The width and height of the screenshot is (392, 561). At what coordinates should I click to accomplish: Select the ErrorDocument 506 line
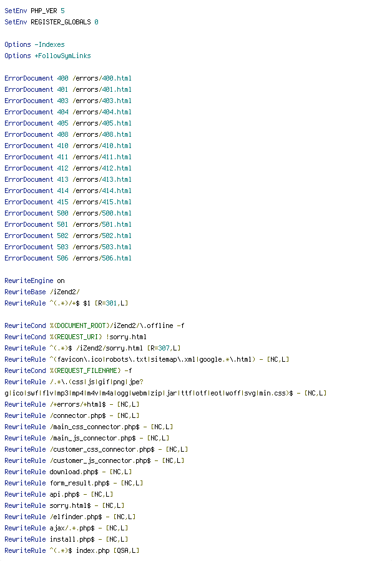pyautogui.click(x=68, y=258)
